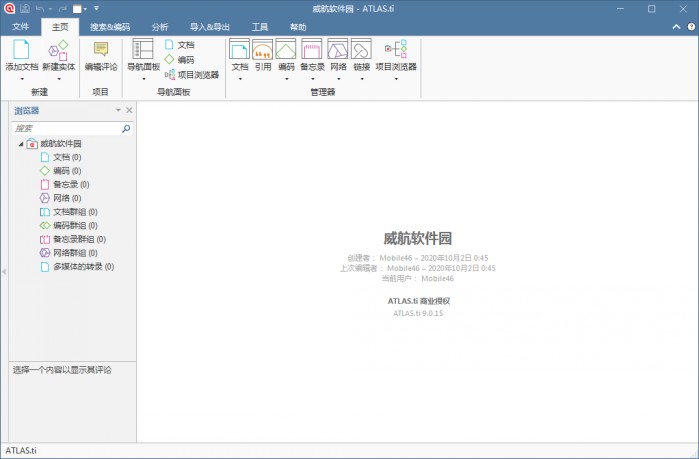Open Edit Comment (编辑评论) tool
The height and width of the screenshot is (459, 699).
pyautogui.click(x=101, y=56)
